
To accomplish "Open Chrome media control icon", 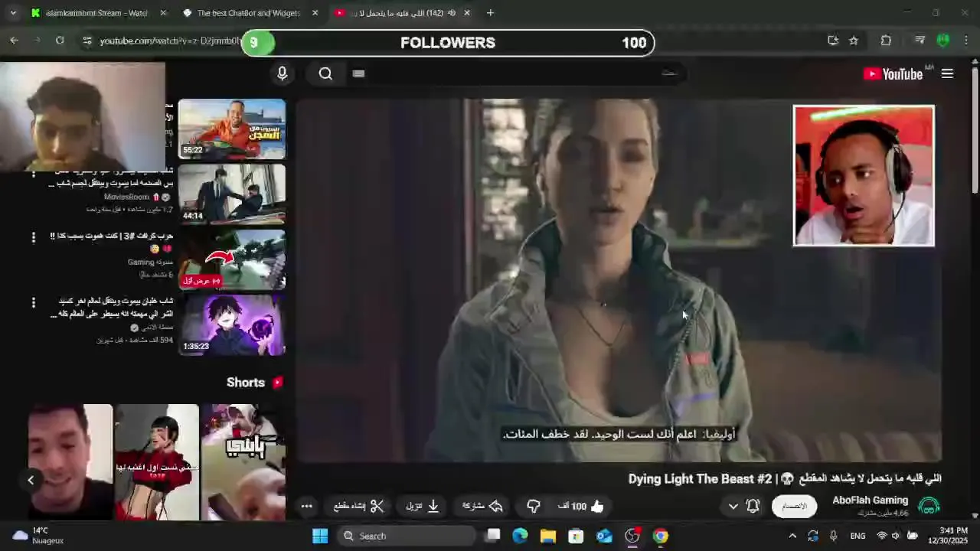I will (920, 41).
